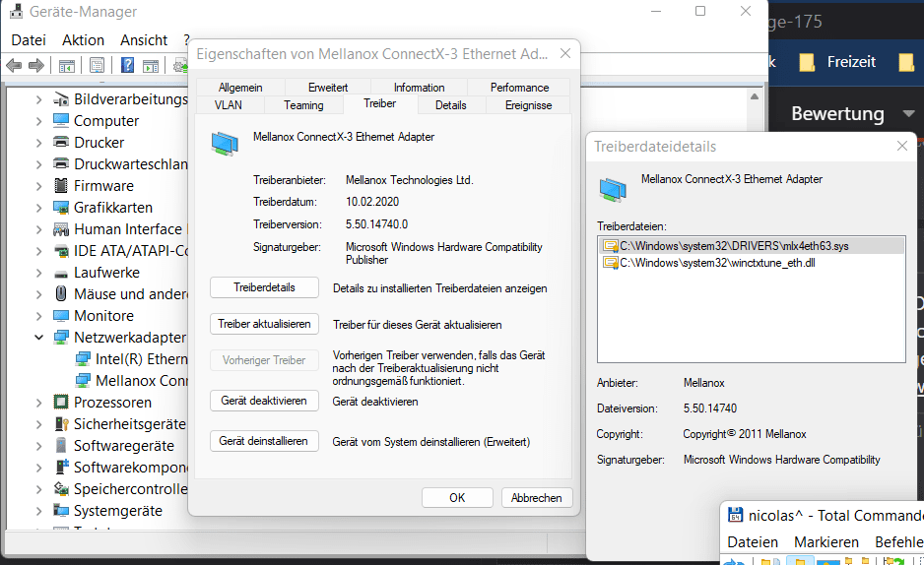
Task: Click the Treiberdetails button
Action: [264, 287]
